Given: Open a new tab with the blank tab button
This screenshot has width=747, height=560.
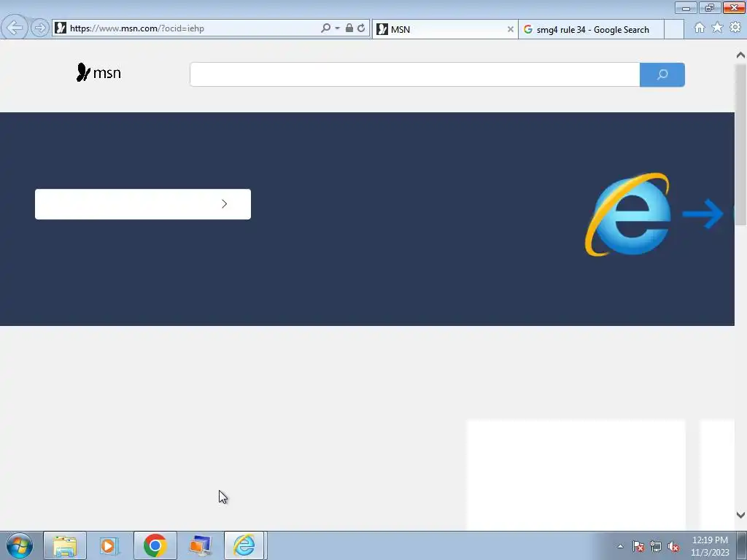Looking at the screenshot, I should coord(673,29).
